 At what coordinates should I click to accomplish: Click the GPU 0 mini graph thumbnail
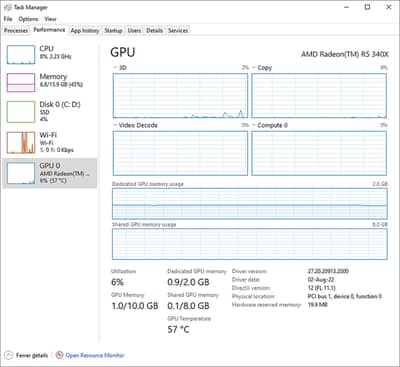(21, 173)
